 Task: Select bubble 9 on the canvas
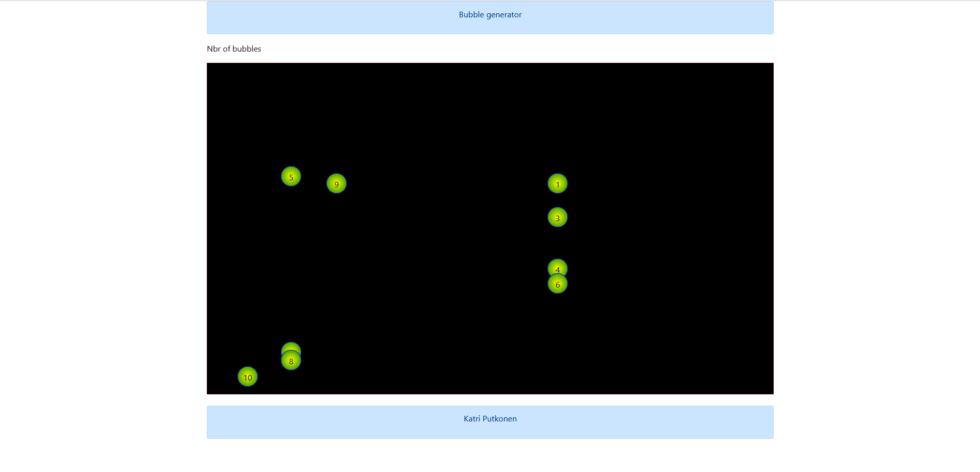[x=336, y=183]
